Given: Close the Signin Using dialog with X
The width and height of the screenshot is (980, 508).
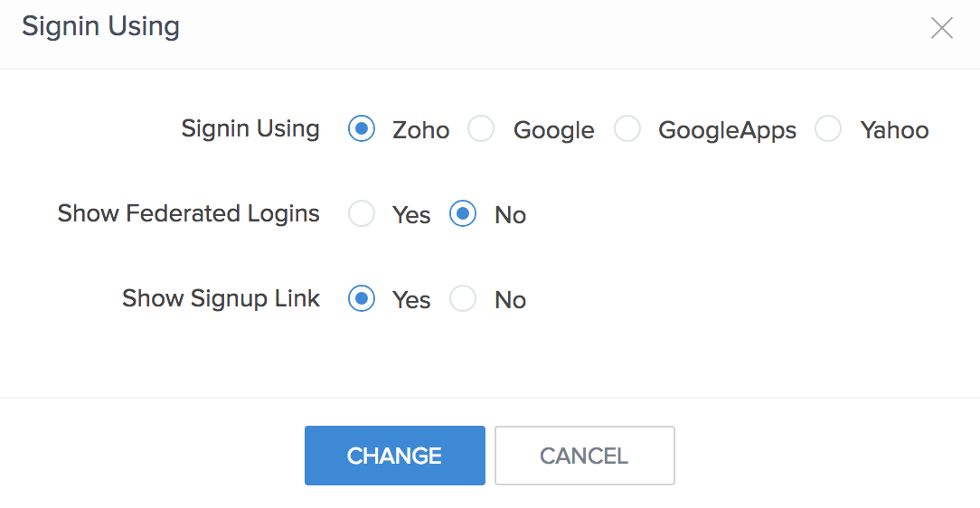Looking at the screenshot, I should tap(941, 28).
